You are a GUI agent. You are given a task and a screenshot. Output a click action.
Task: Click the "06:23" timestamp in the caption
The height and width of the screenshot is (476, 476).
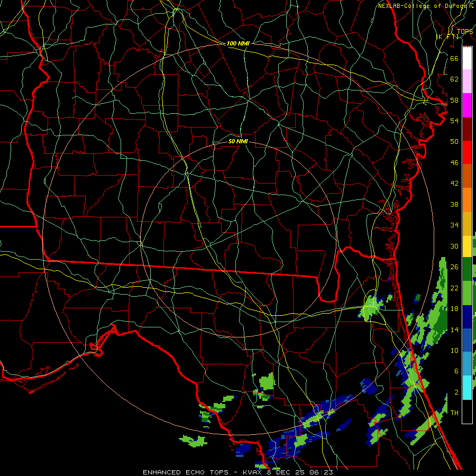click(321, 472)
